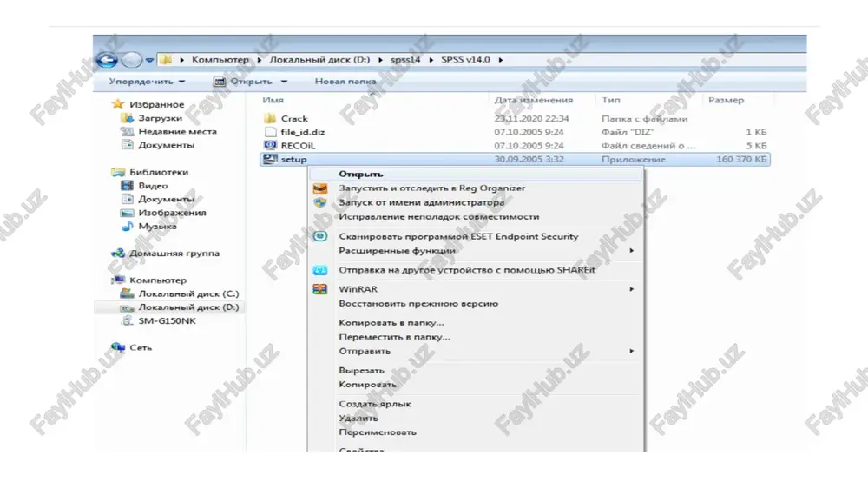Sort by the Имя column header

point(273,100)
